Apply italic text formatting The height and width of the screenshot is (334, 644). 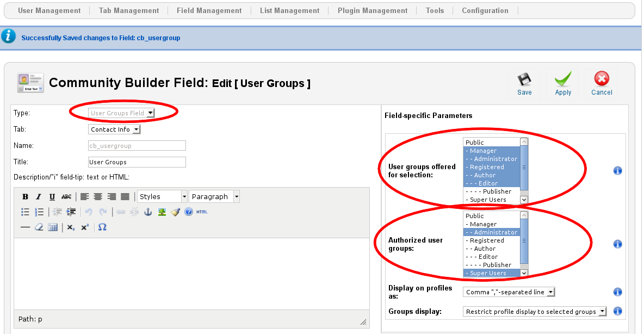38,197
